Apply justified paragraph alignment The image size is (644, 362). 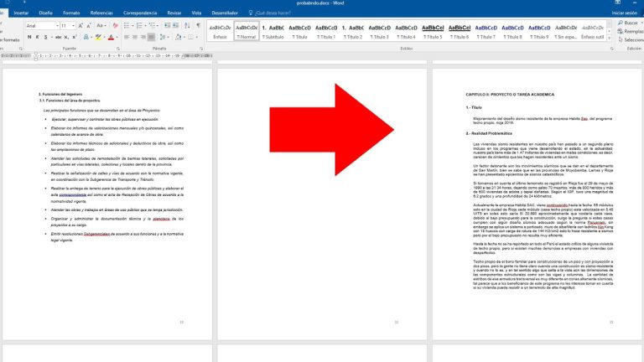point(151,37)
